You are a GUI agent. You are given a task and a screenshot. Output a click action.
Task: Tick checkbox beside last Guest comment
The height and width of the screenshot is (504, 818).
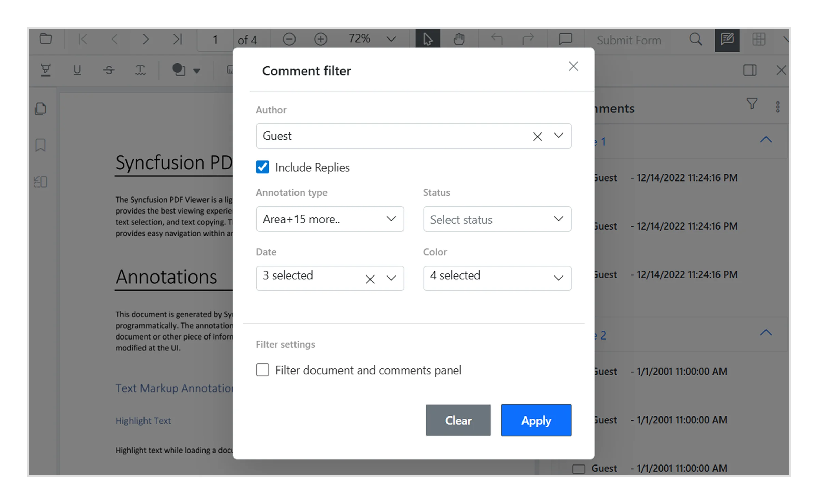coord(578,469)
